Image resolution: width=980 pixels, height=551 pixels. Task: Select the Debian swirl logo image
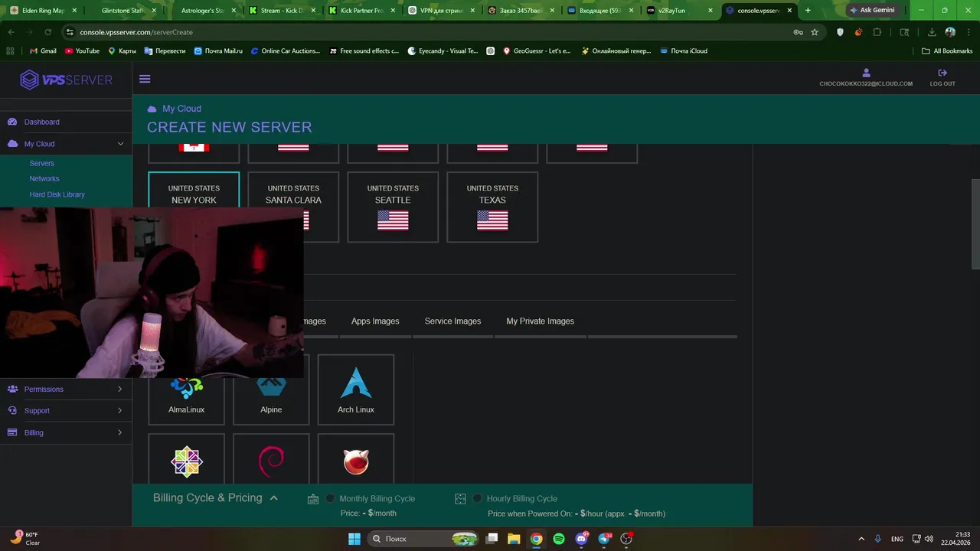point(271,461)
